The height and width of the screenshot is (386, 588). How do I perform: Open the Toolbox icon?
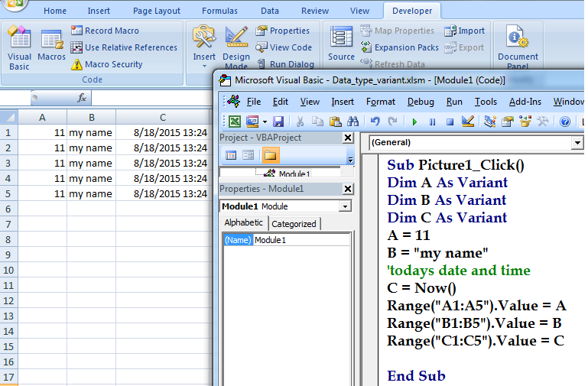click(543, 122)
